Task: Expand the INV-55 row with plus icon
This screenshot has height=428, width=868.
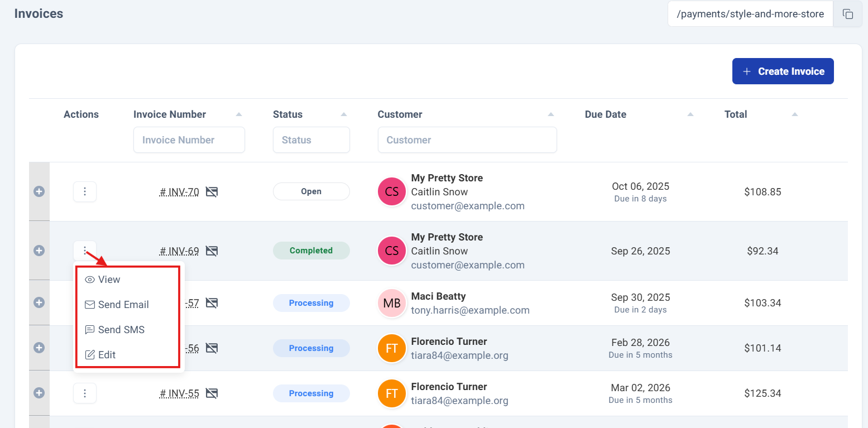Action: tap(39, 393)
